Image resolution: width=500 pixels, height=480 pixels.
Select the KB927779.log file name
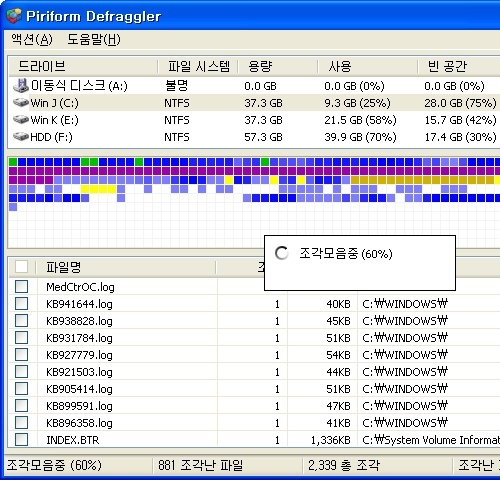click(79, 355)
